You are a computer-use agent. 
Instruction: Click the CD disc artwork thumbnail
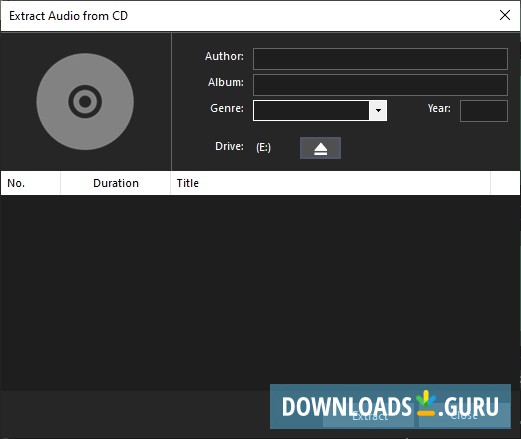pyautogui.click(x=85, y=102)
